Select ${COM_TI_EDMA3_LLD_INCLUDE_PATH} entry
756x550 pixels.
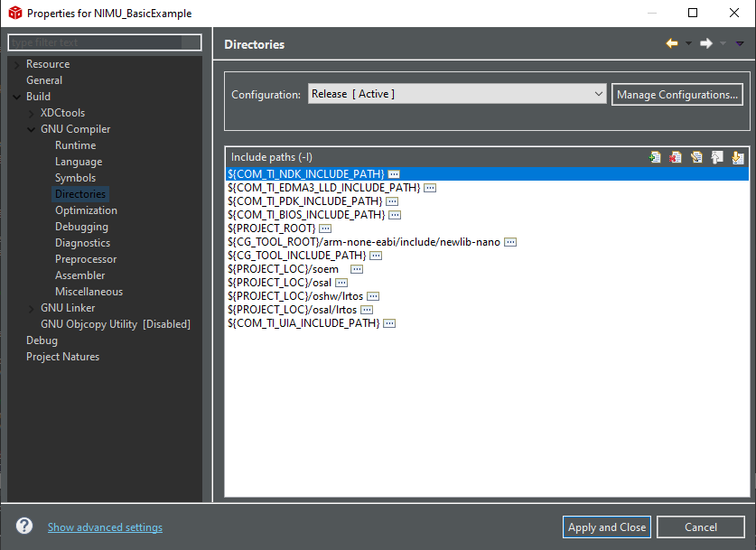pos(324,188)
